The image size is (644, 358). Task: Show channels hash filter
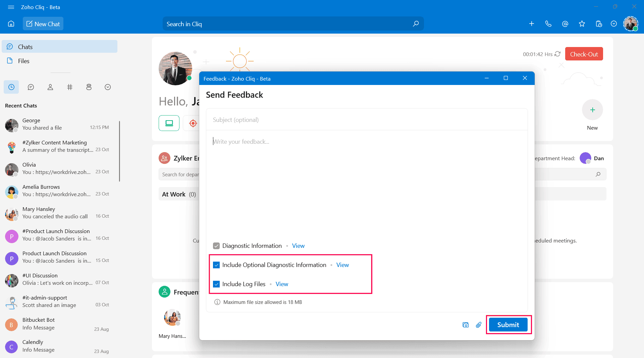70,87
